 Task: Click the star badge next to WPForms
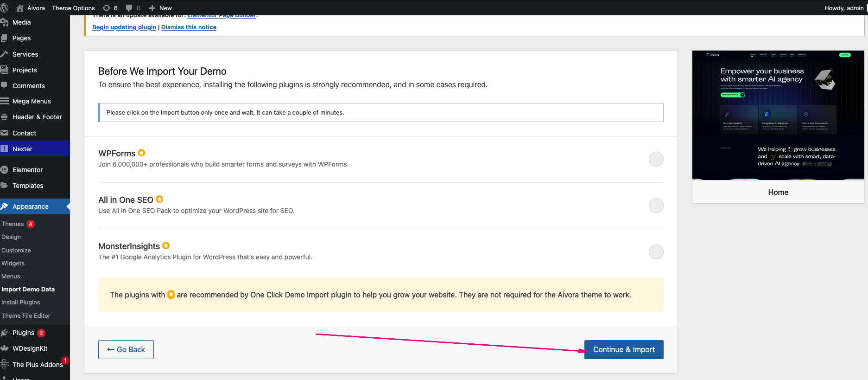[x=142, y=153]
